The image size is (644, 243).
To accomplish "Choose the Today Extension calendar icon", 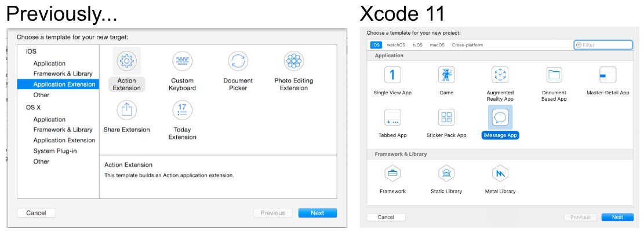I will pyautogui.click(x=183, y=110).
